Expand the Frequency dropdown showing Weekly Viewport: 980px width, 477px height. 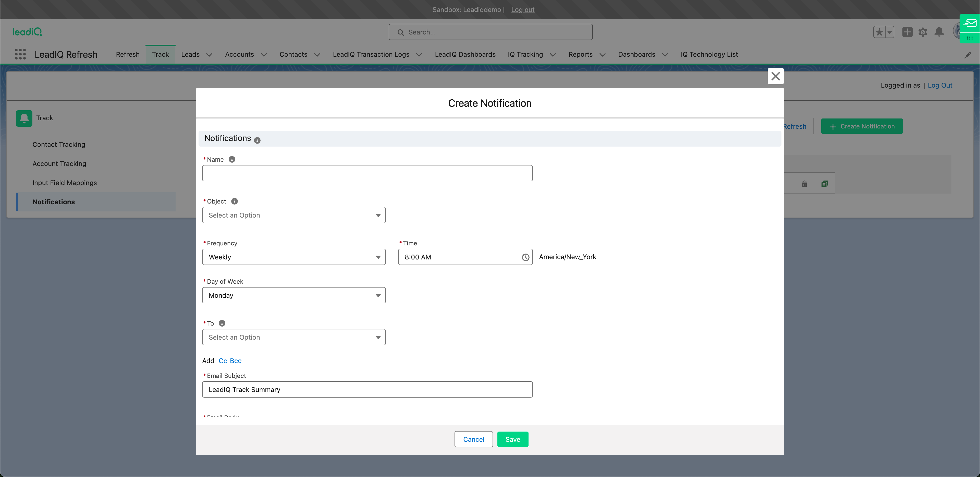click(294, 257)
